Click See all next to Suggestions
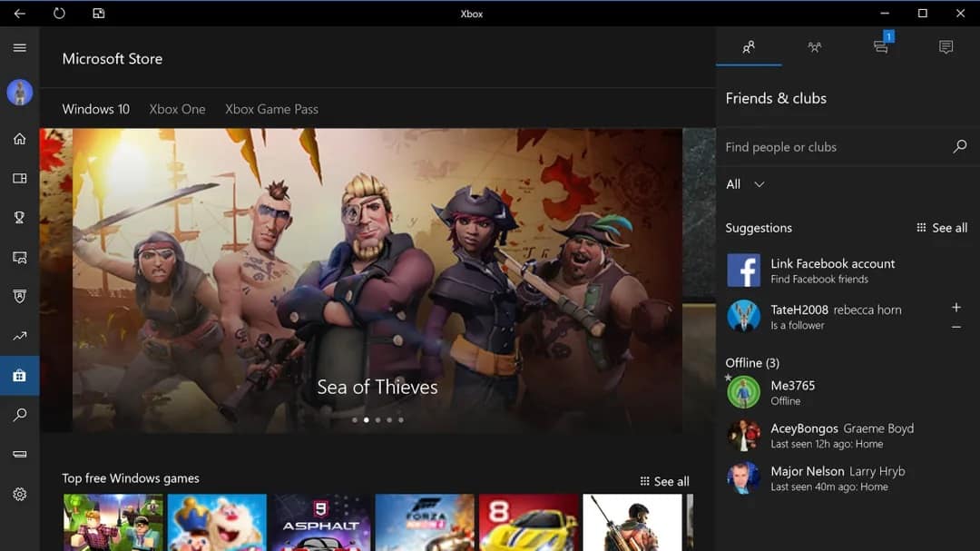This screenshot has width=980, height=551. (x=942, y=228)
